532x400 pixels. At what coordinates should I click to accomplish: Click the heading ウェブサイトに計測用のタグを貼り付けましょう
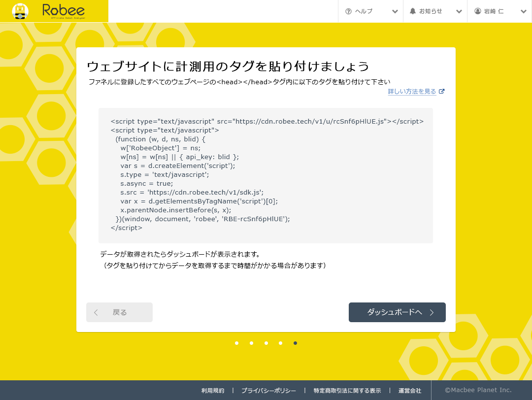[x=228, y=66]
